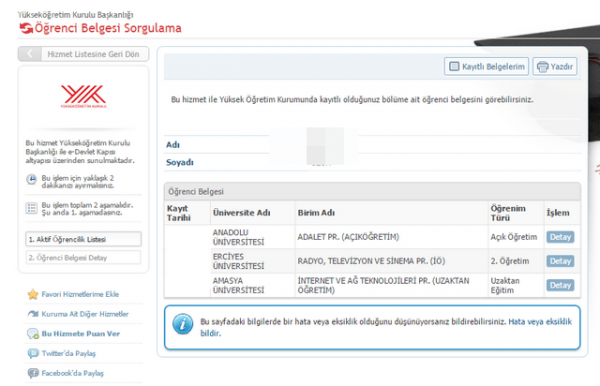This screenshot has width=600, height=386.
Task: Select step 2. Öğrenci Belgesi Detay
Action: tap(83, 258)
